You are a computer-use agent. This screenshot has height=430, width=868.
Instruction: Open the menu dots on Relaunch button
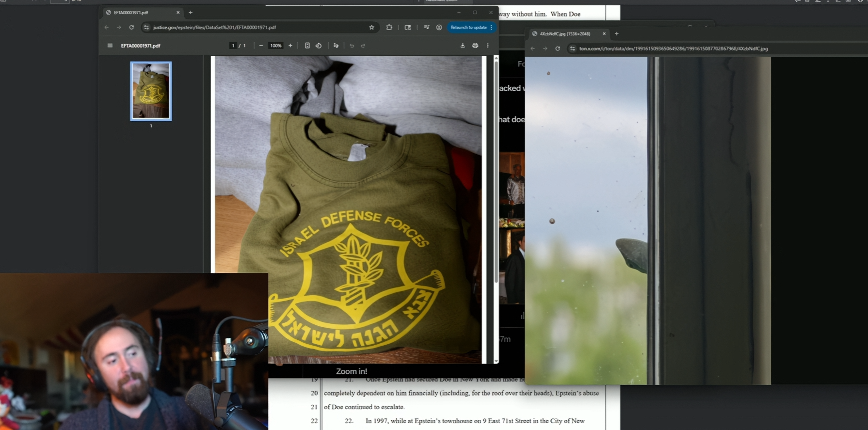click(492, 28)
